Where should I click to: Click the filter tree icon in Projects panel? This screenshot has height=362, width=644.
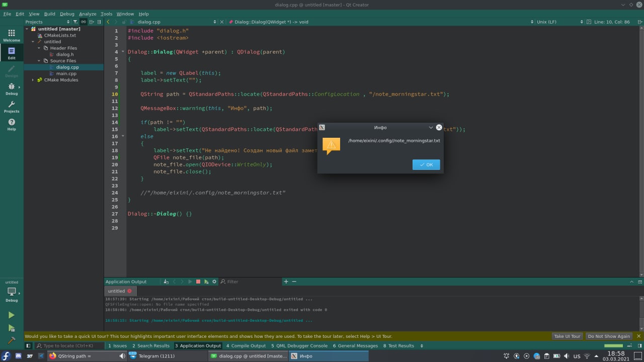coord(75,22)
